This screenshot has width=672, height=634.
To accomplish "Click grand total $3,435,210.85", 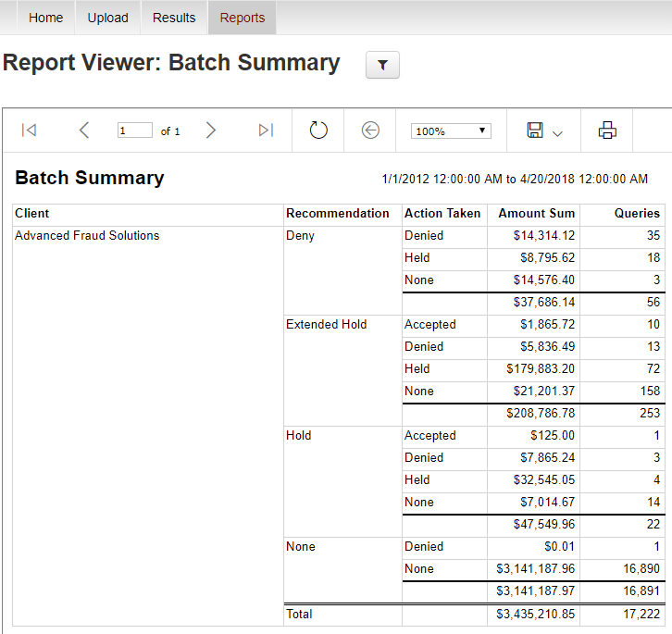I will [535, 614].
